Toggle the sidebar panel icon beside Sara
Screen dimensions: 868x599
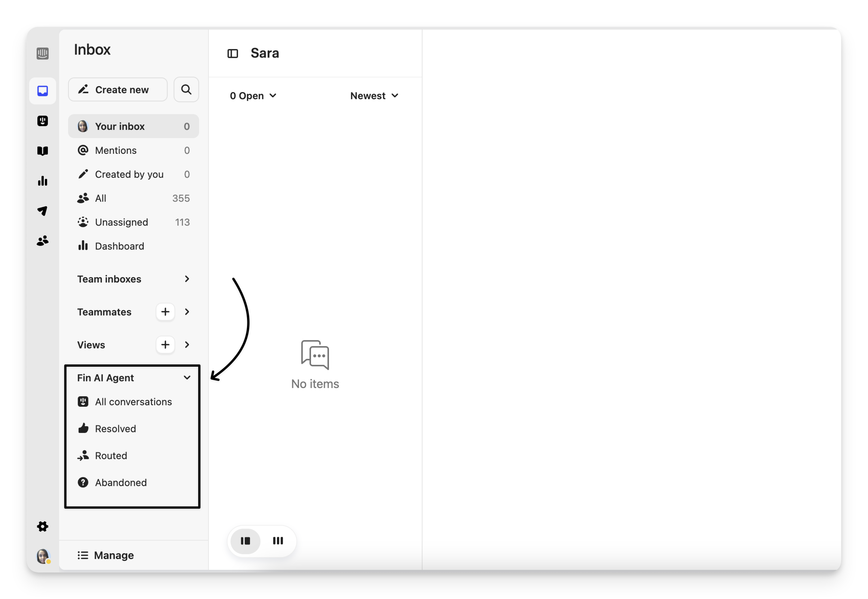tap(233, 54)
